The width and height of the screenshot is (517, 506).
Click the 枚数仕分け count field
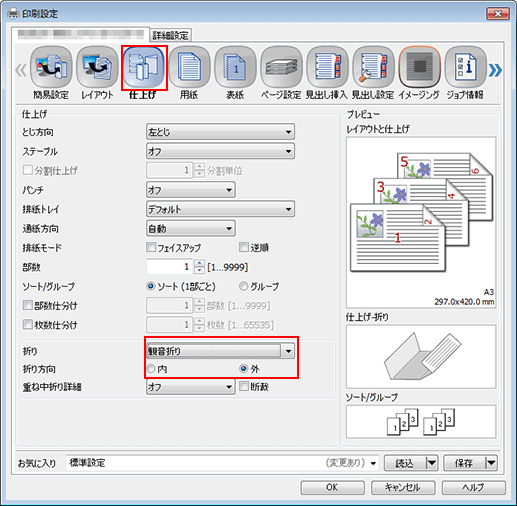169,325
